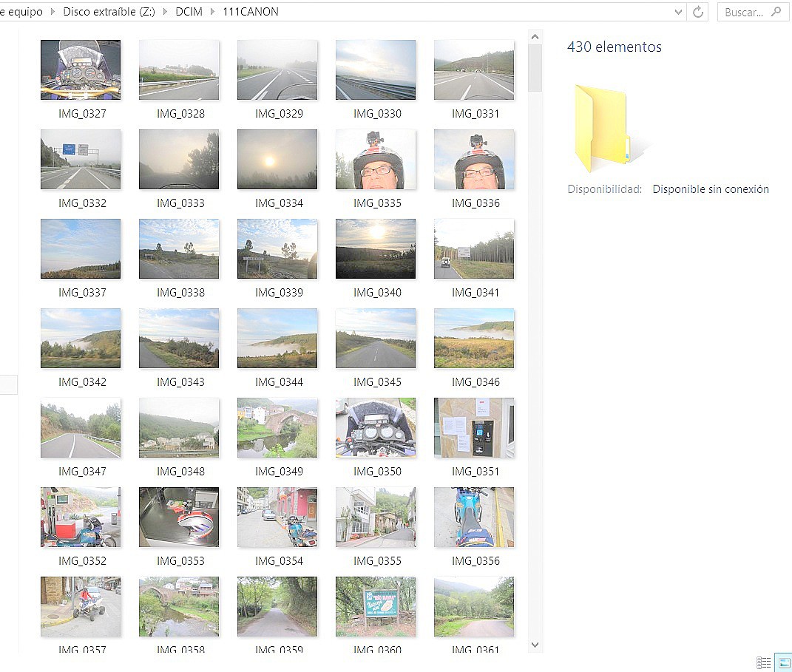
Task: Select thumbnail IMG_0349 stone bridge
Action: pyautogui.click(x=277, y=427)
